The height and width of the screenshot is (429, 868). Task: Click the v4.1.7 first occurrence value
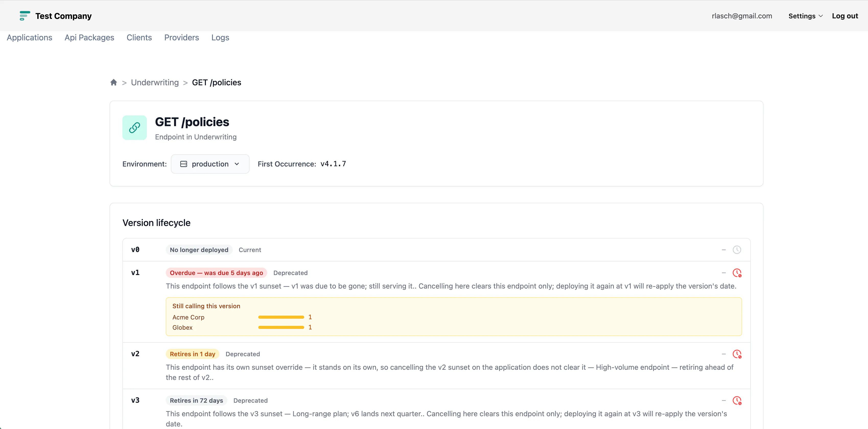[333, 164]
